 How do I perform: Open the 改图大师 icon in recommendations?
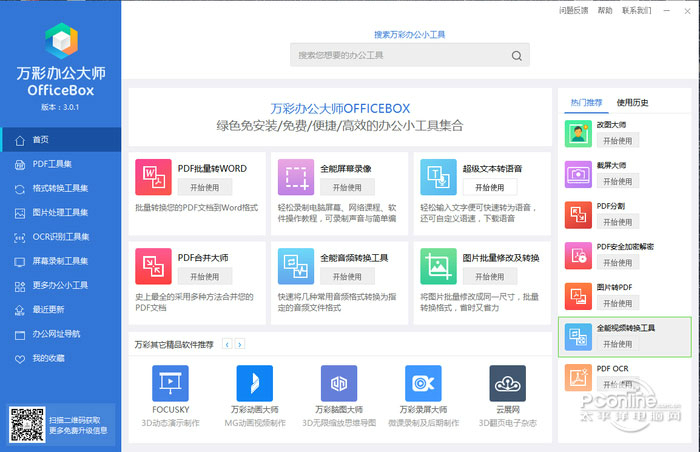click(579, 135)
